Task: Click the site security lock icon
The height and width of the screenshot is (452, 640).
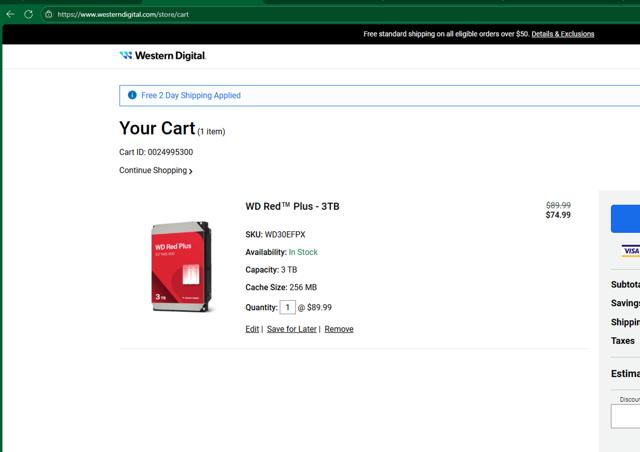Action: pyautogui.click(x=49, y=14)
